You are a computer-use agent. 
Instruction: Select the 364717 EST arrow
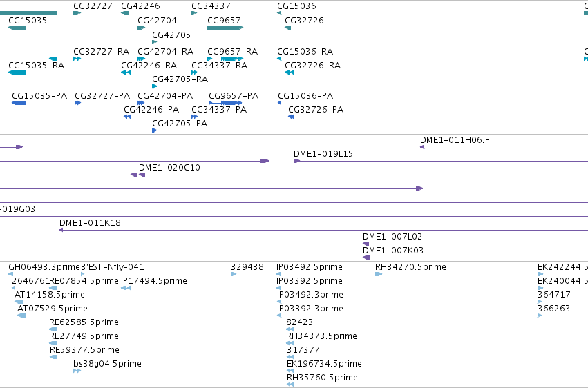539,302
